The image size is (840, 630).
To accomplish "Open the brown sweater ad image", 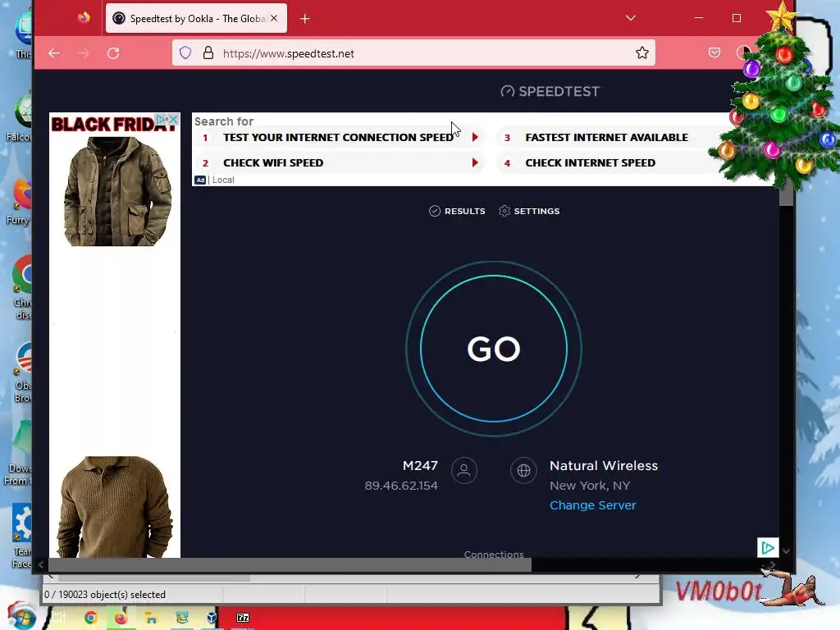I will tap(115, 507).
